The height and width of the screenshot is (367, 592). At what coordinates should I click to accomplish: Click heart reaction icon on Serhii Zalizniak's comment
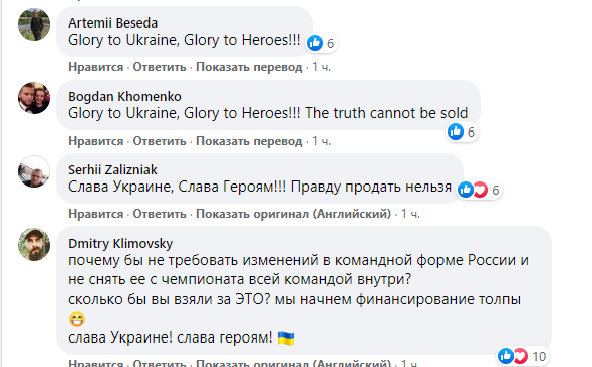tap(480, 190)
